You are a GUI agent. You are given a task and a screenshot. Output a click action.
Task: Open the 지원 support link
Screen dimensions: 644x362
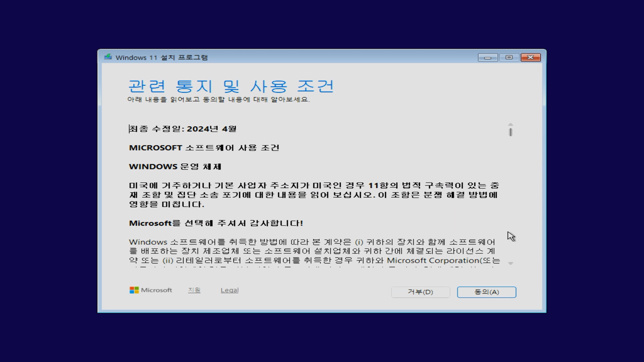(x=194, y=290)
